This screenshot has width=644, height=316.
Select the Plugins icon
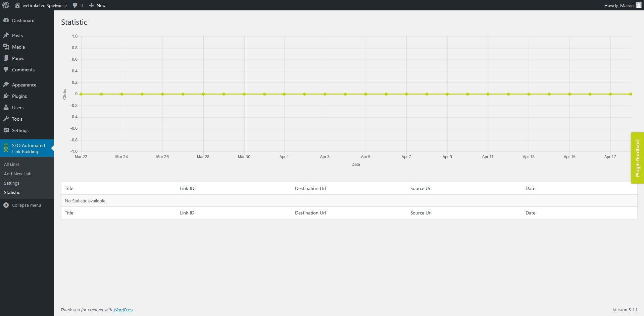click(x=6, y=96)
